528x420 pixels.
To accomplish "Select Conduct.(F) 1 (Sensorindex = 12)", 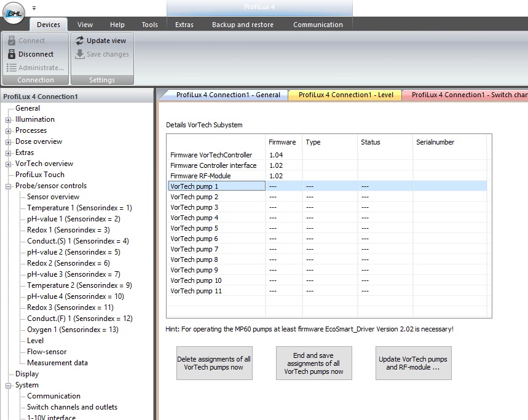I will (80, 319).
